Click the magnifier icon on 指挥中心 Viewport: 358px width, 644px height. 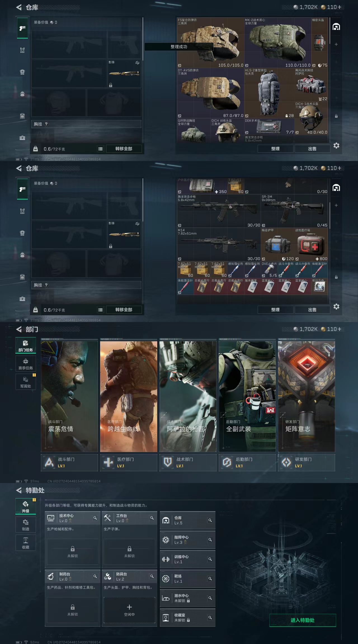210,540
